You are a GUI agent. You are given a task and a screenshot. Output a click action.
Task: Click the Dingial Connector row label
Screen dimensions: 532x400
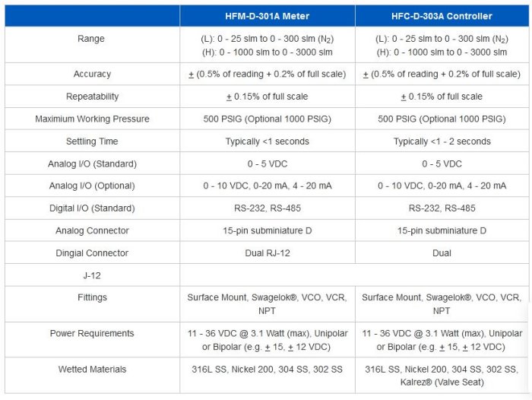pyautogui.click(x=92, y=253)
